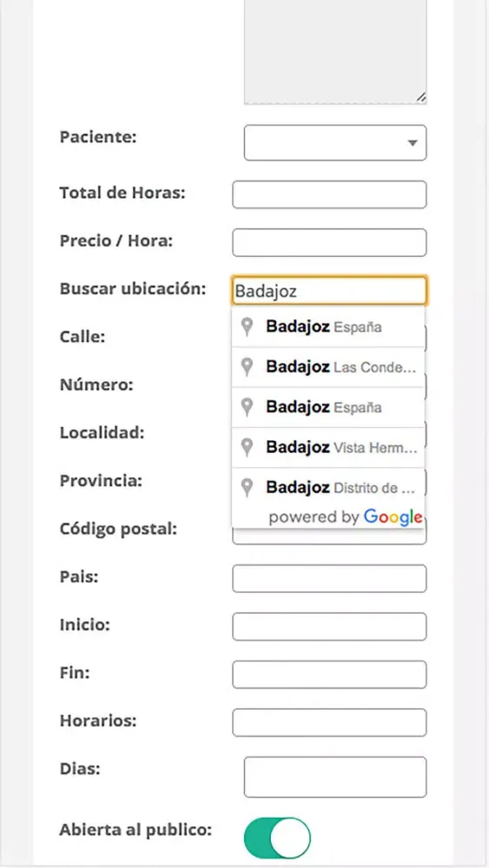Open the Paciente dropdown arrow
Screen dimensions: 489x868
(412, 143)
